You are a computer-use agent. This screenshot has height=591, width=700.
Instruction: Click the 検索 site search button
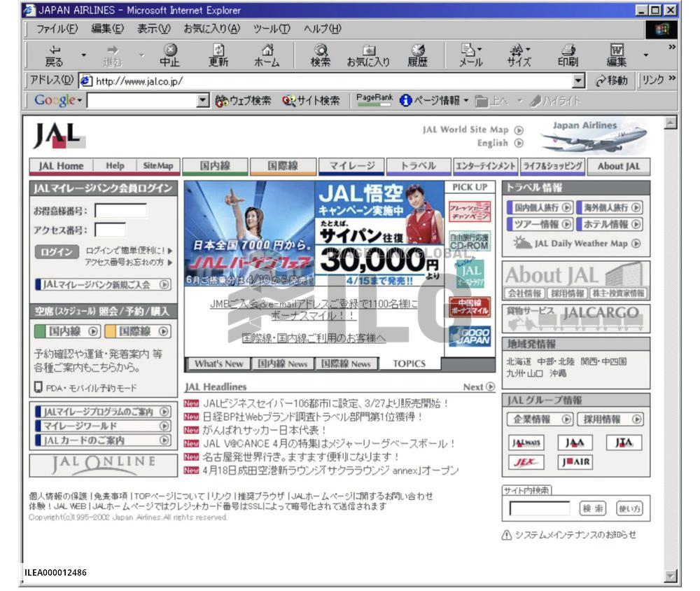(592, 508)
